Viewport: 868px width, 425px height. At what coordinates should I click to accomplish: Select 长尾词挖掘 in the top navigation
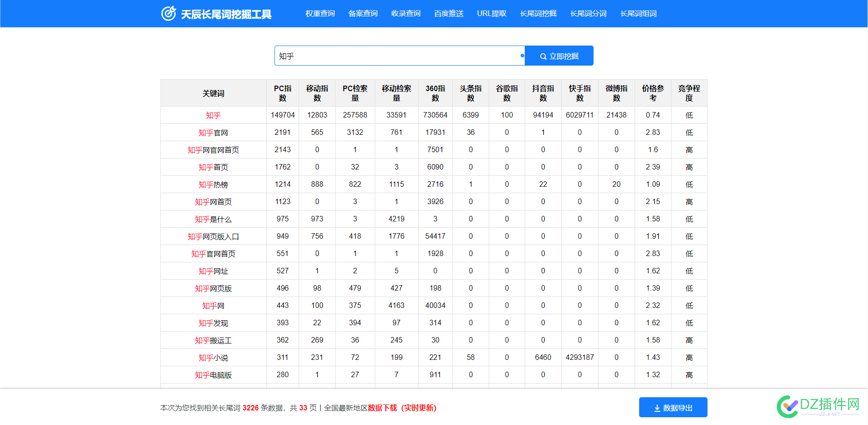click(538, 14)
